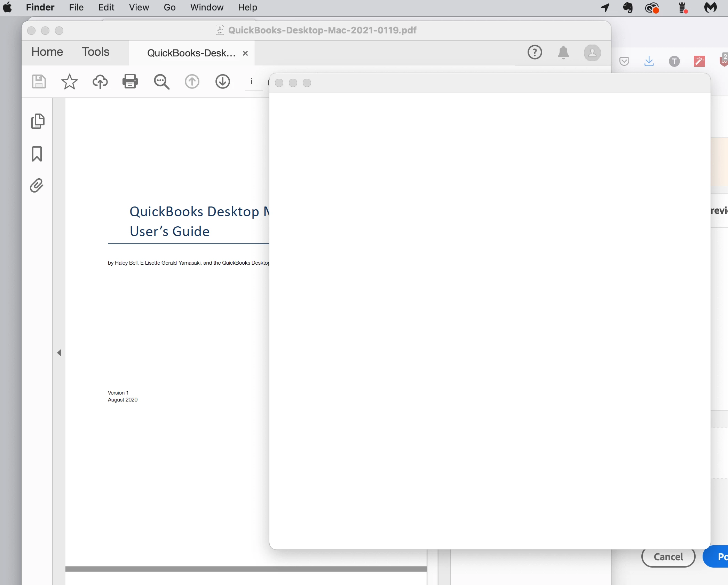Open the user account profile icon
The height and width of the screenshot is (585, 728).
592,53
